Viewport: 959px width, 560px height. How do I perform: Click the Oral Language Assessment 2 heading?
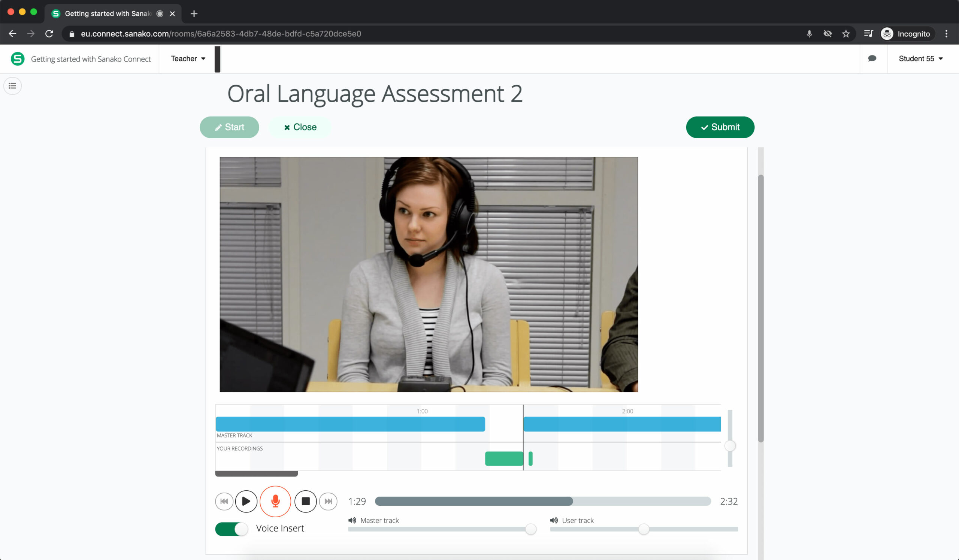[375, 94]
